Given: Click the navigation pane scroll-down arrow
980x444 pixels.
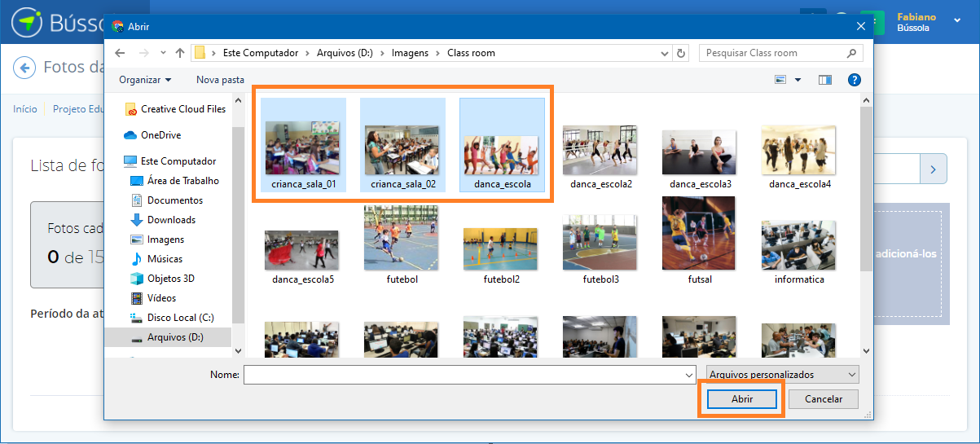Looking at the screenshot, I should pos(238,351).
